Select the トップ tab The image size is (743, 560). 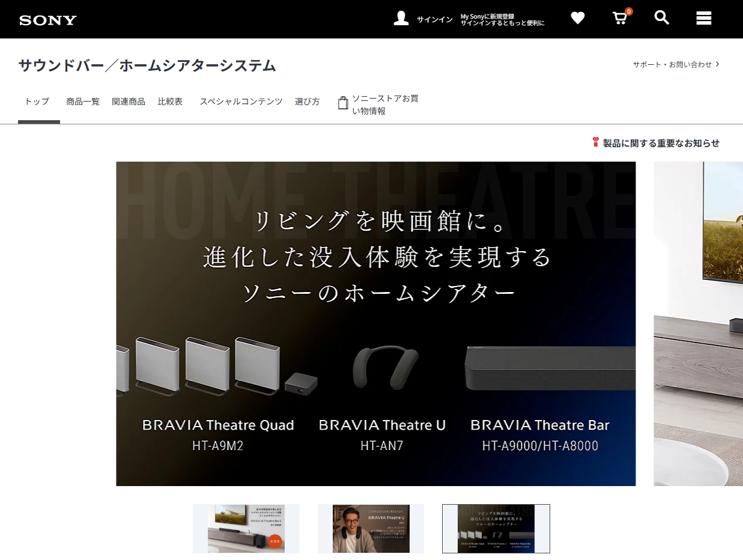(x=37, y=102)
